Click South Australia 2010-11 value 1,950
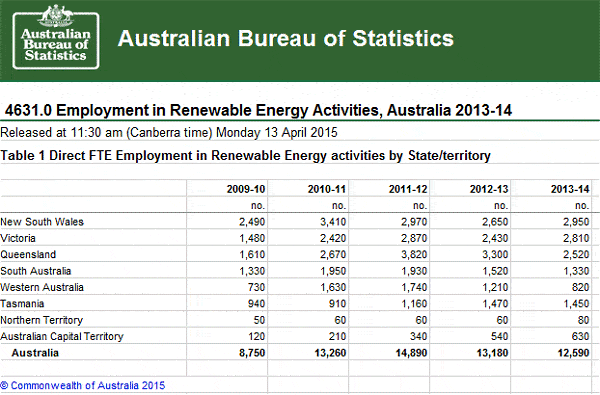The height and width of the screenshot is (395, 600). coord(333,271)
